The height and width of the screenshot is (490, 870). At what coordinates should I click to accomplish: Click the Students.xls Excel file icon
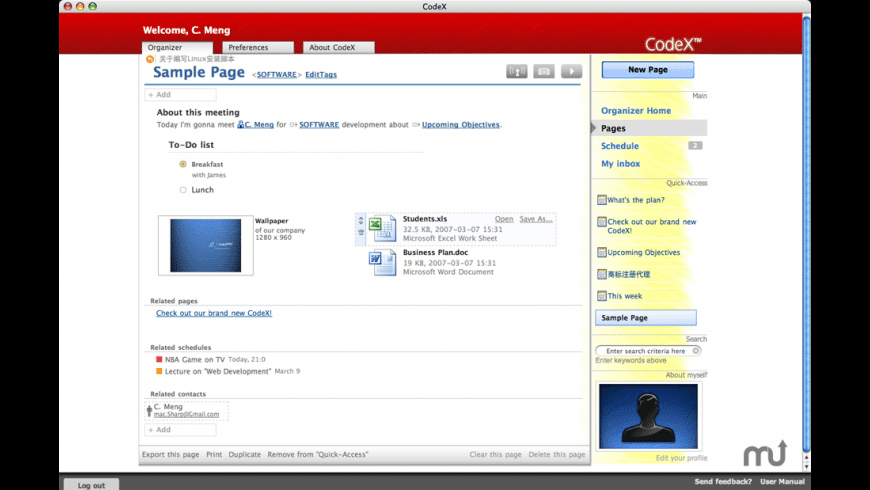382,229
